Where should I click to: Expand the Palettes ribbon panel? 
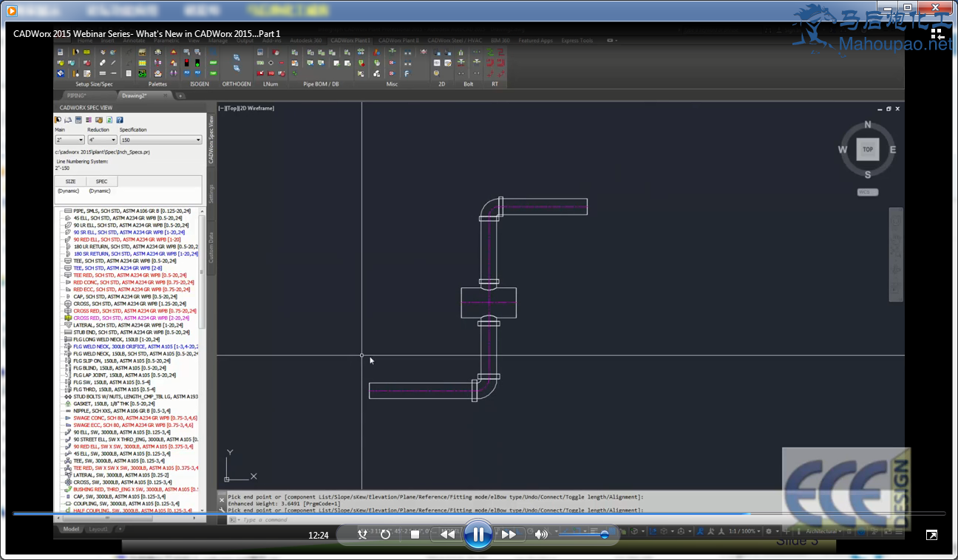(157, 84)
